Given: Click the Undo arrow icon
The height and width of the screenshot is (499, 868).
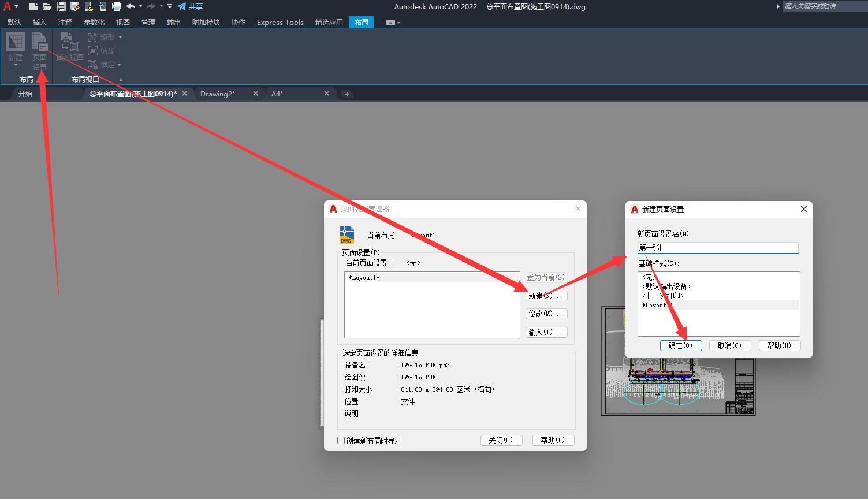Looking at the screenshot, I should click(131, 6).
